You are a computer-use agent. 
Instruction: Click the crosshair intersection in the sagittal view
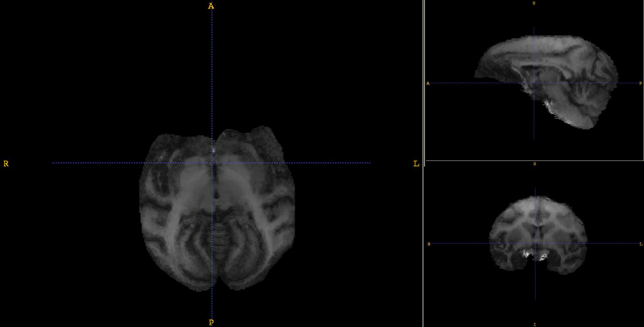(534, 83)
